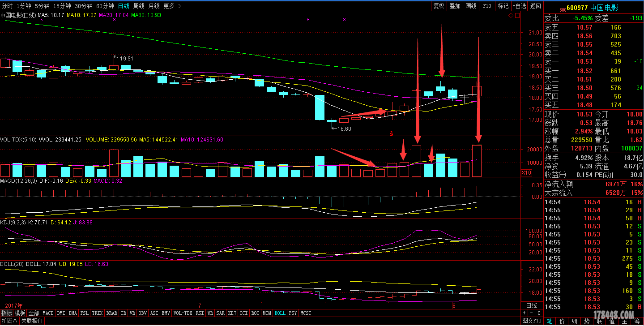Click the 叠加 overlay button

click(x=455, y=6)
